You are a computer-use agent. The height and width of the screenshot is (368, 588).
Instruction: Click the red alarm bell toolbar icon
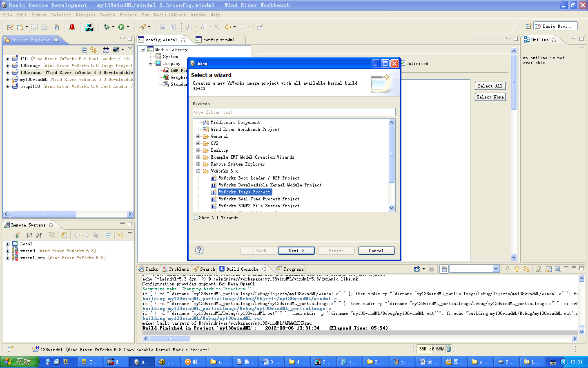[x=72, y=27]
